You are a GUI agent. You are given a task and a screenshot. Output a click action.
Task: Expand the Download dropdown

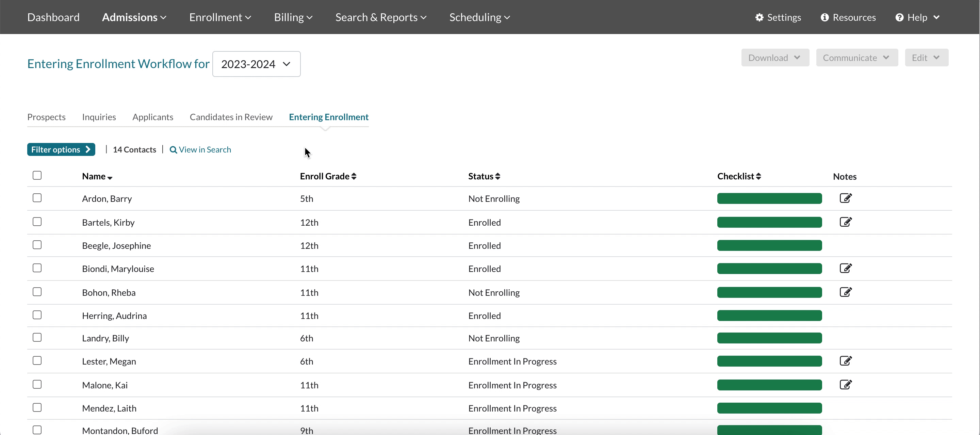click(x=774, y=58)
